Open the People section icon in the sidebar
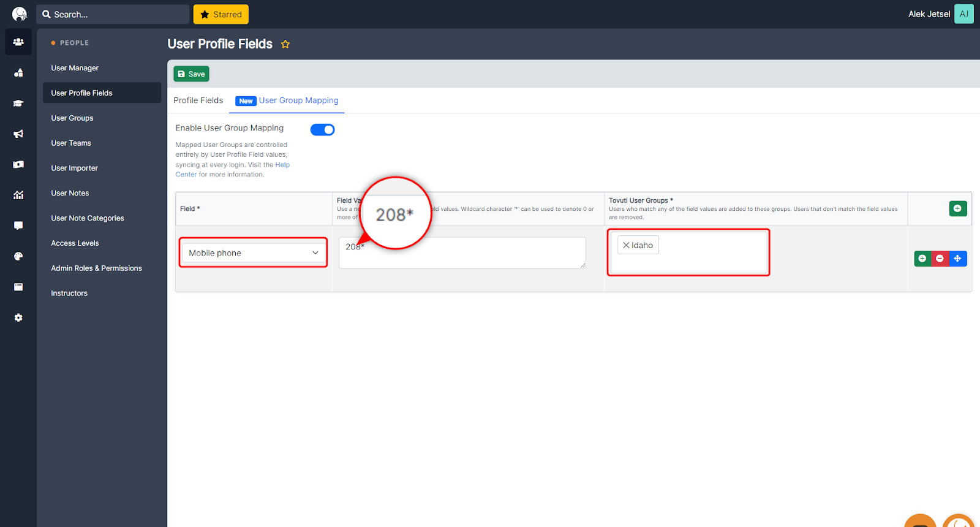Image resolution: width=980 pixels, height=527 pixels. point(18,42)
